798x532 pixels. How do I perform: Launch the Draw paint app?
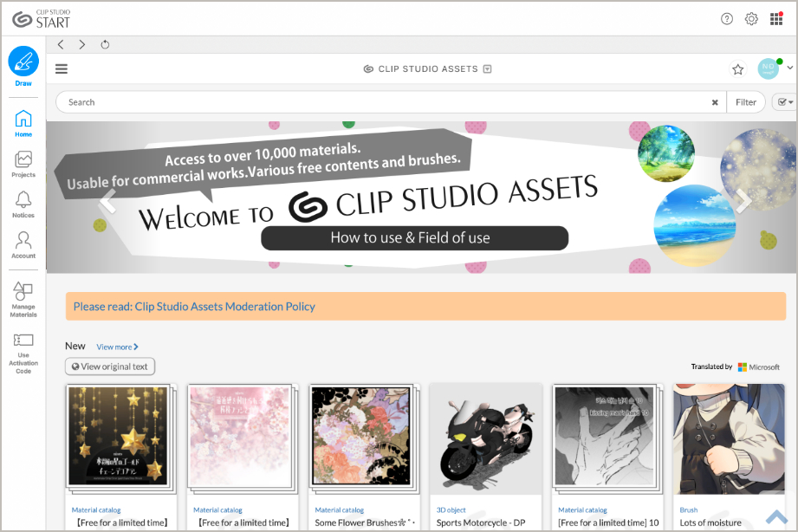23,66
